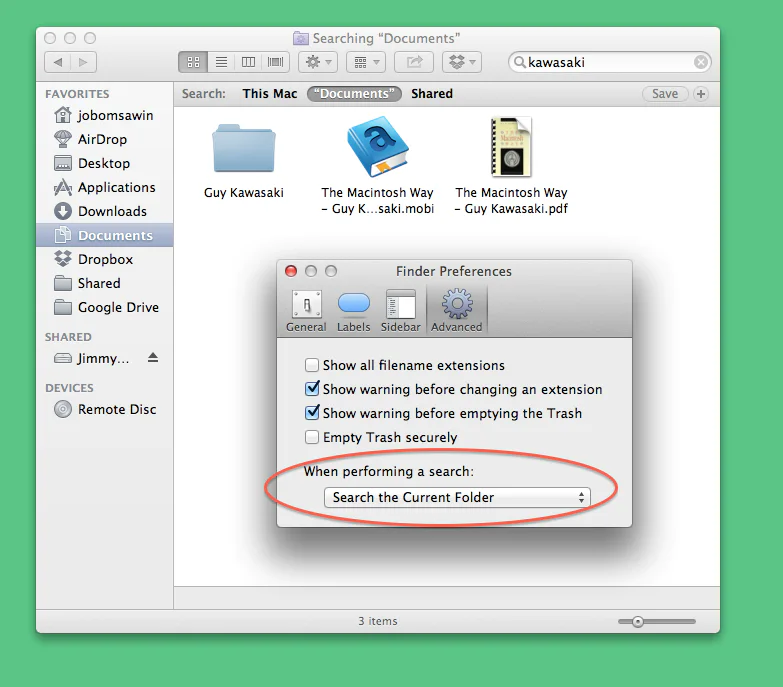The height and width of the screenshot is (687, 783).
Task: Open Downloads in the sidebar
Action: [x=104, y=211]
